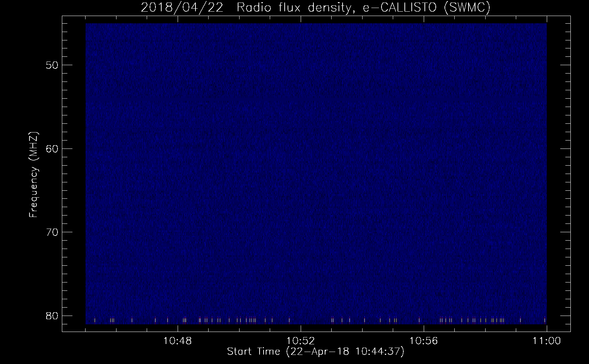Click the "Start Time (22-Apr-18 10:44:37)" axis label
The width and height of the screenshot is (589, 364).
[316, 352]
